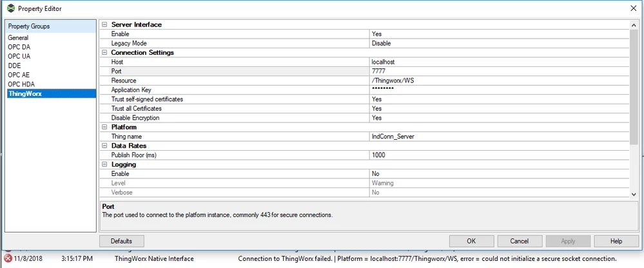The height and width of the screenshot is (268, 644).
Task: Edit the masked Application Key value
Action: [498, 90]
